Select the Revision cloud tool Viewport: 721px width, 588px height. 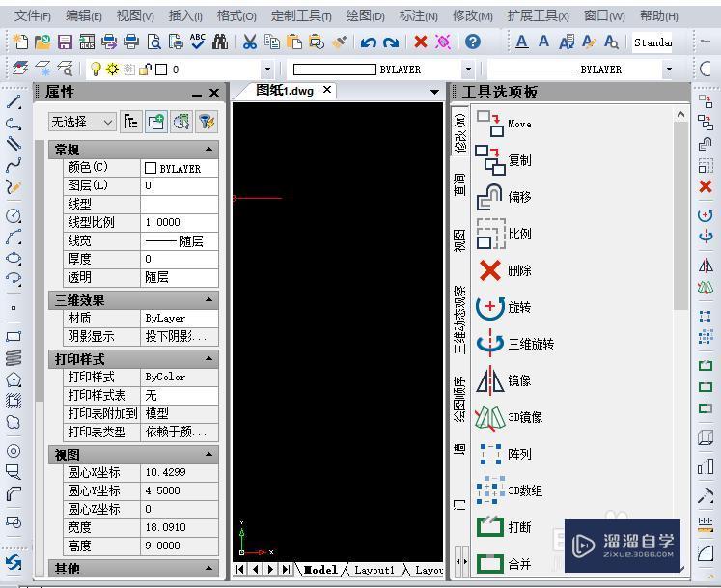click(14, 422)
